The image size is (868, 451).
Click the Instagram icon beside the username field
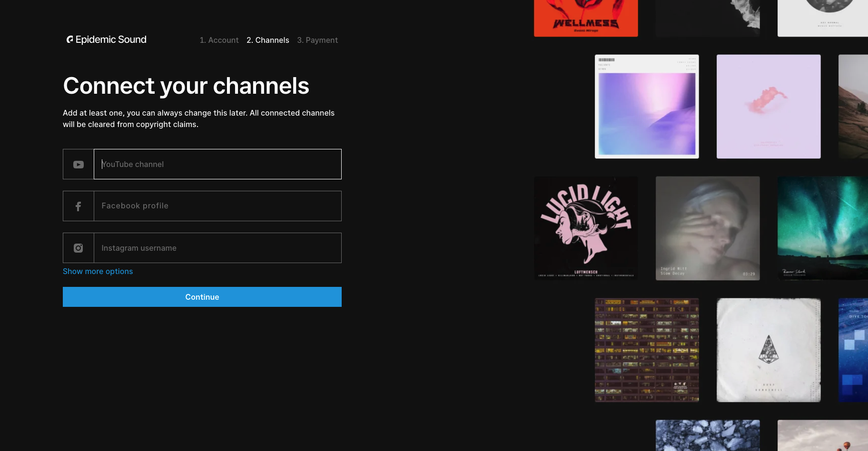[x=79, y=248]
